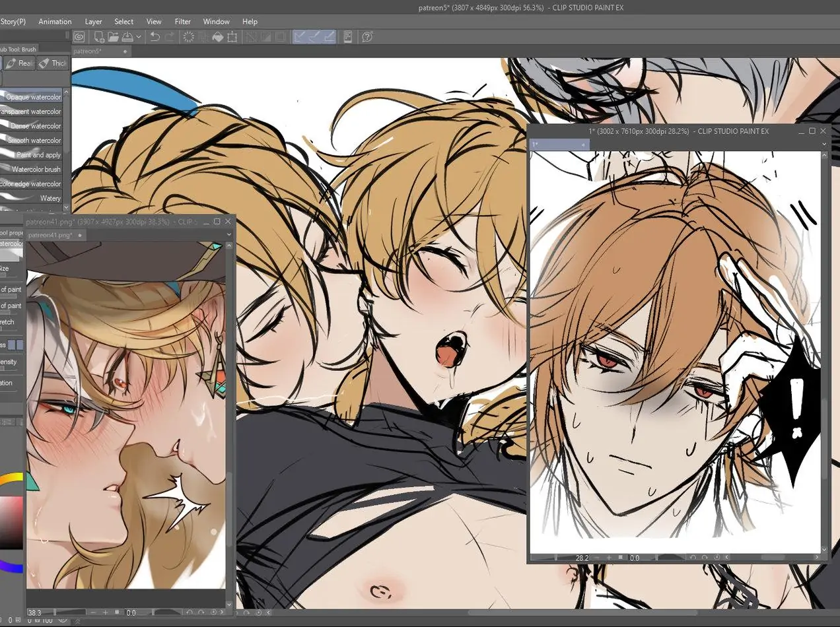
Task: Expand tab list chevron in patreon41 window
Action: (229, 235)
